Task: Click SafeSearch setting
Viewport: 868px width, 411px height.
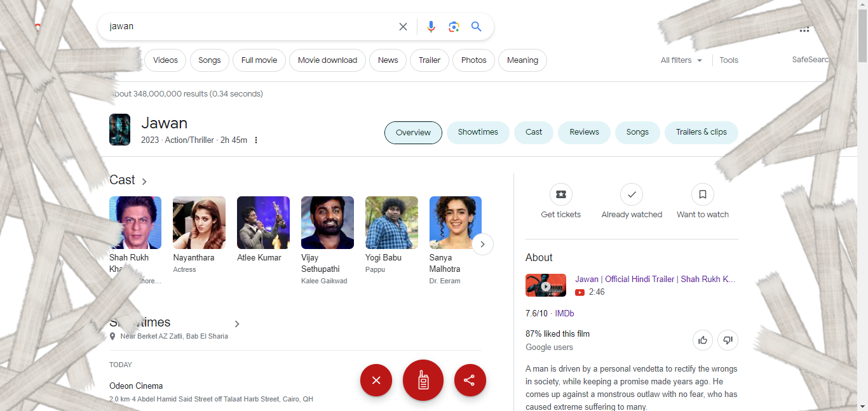Action: point(811,60)
